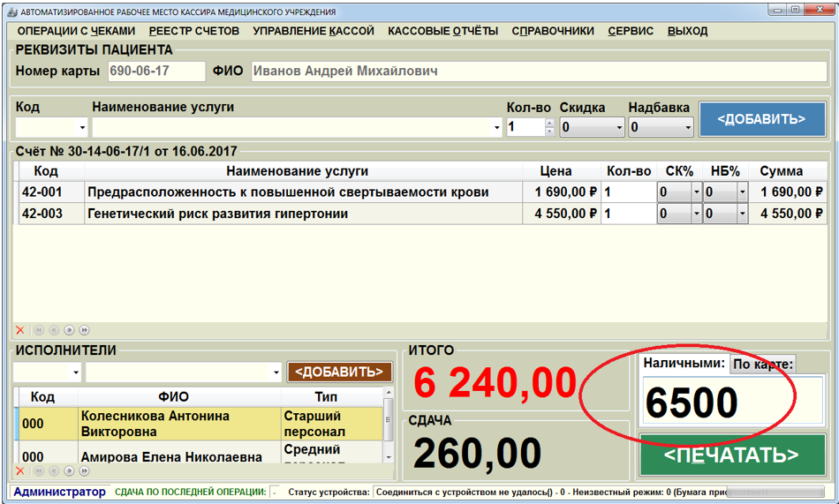Open the СЕРВИС menu
The width and height of the screenshot is (839, 504).
(x=631, y=31)
